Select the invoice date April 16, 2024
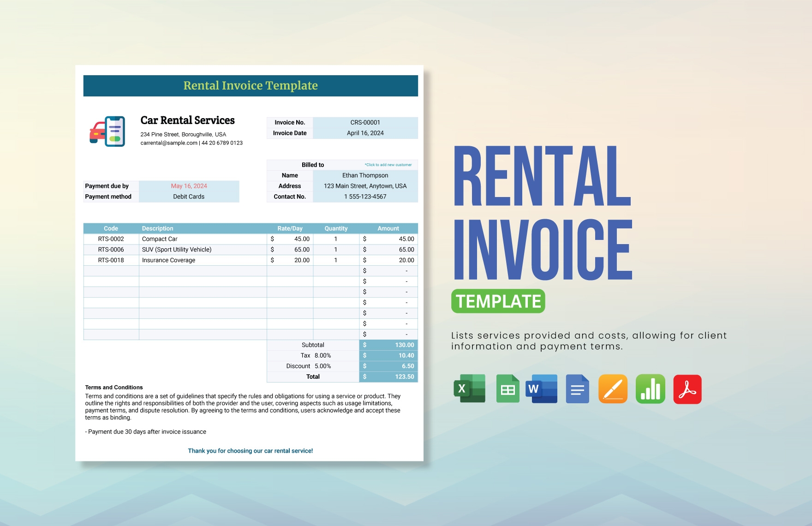 (365, 133)
